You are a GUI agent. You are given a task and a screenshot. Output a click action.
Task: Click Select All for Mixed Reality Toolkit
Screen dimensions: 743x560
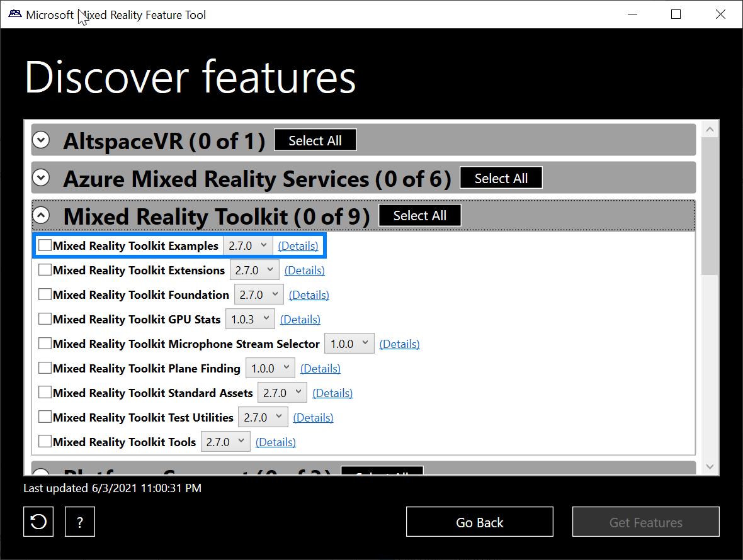[419, 215]
